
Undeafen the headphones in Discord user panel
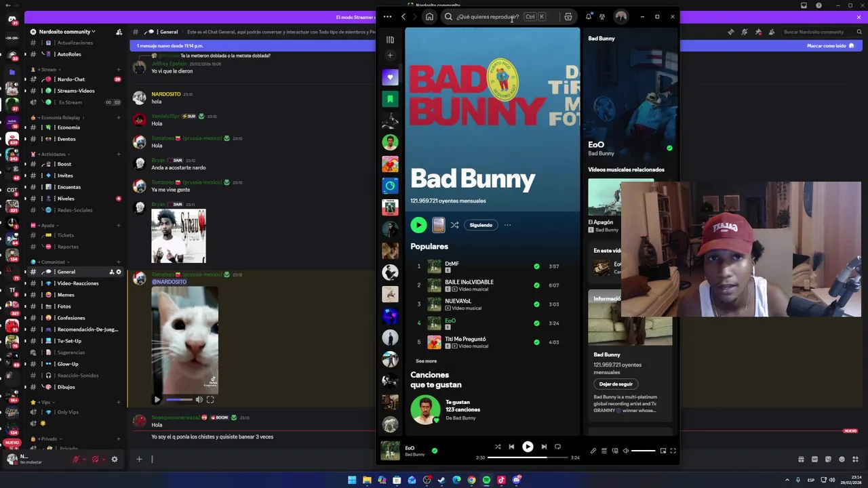[96, 460]
